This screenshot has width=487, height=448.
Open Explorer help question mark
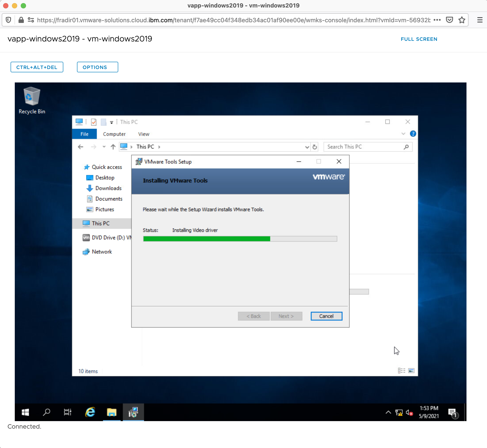413,134
